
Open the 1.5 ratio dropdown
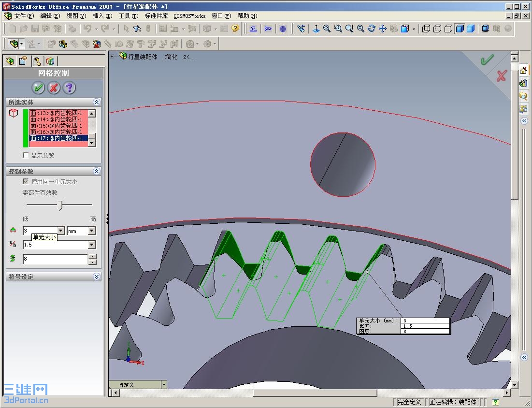(x=92, y=245)
